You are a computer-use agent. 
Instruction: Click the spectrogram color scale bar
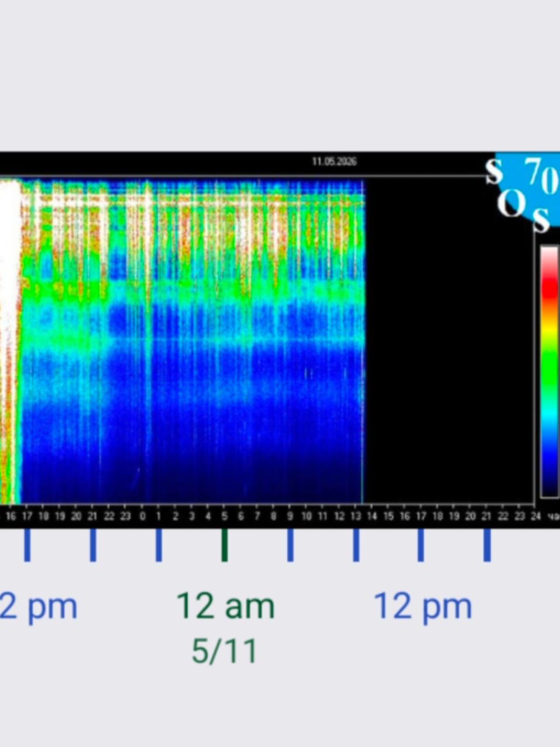pyautogui.click(x=549, y=371)
